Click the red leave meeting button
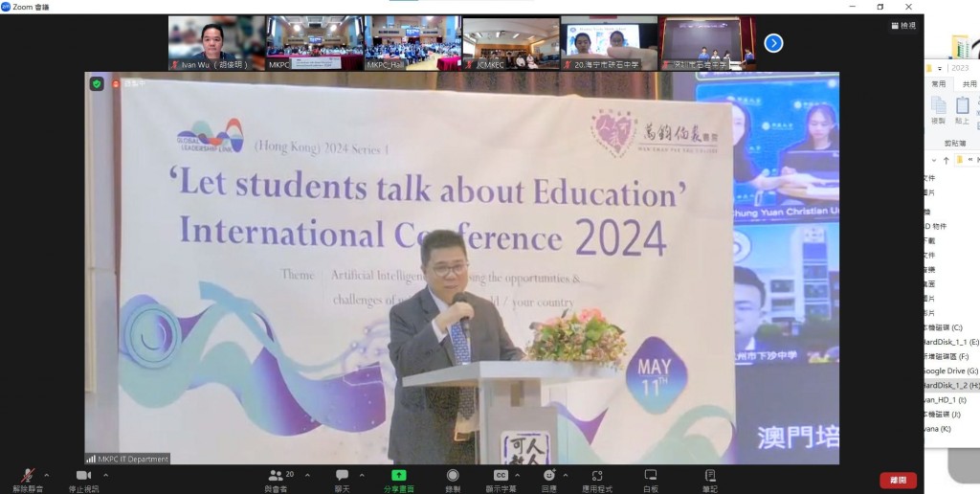 (x=898, y=481)
